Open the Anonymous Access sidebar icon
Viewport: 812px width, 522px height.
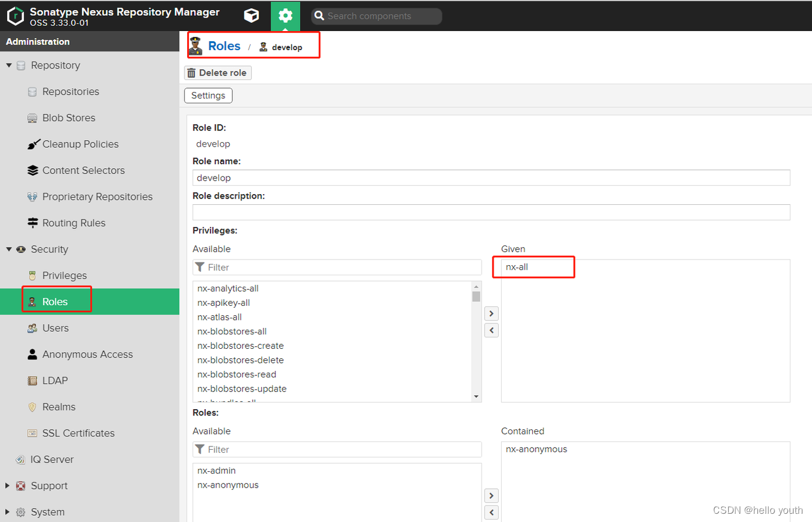pyautogui.click(x=32, y=354)
